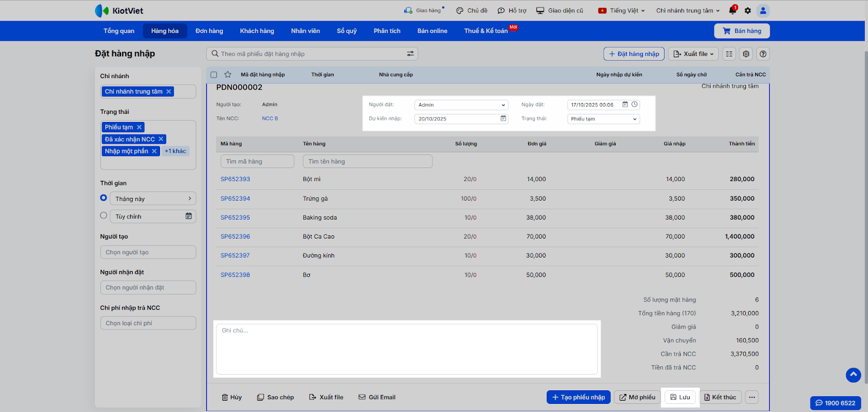The image size is (868, 412).
Task: Expand the Người đặt Admin dropdown
Action: pyautogui.click(x=461, y=105)
